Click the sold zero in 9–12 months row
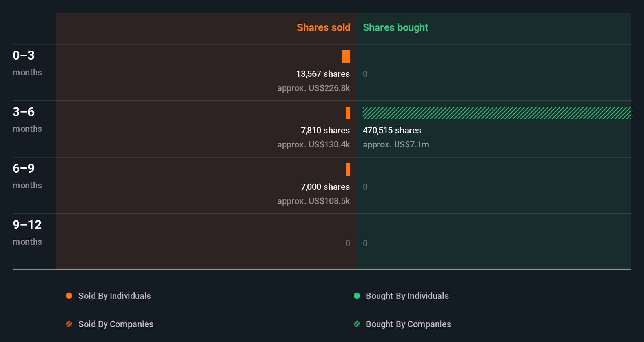The width and height of the screenshot is (644, 342). point(348,243)
